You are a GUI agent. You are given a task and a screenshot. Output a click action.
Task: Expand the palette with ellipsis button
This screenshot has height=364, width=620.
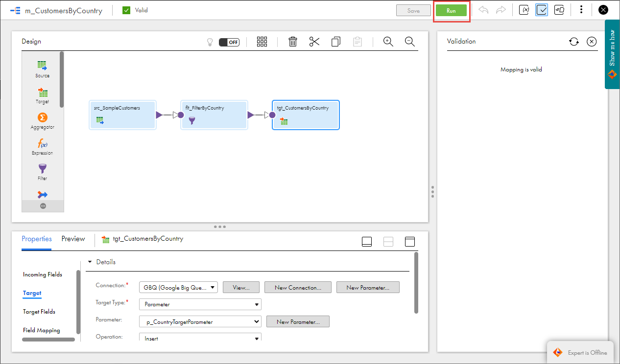click(x=43, y=206)
